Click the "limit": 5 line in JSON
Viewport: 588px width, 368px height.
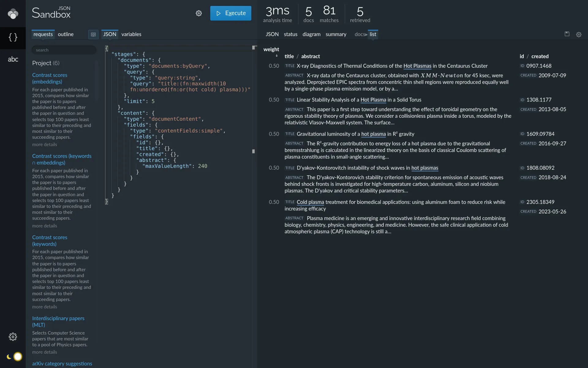pyautogui.click(x=139, y=101)
